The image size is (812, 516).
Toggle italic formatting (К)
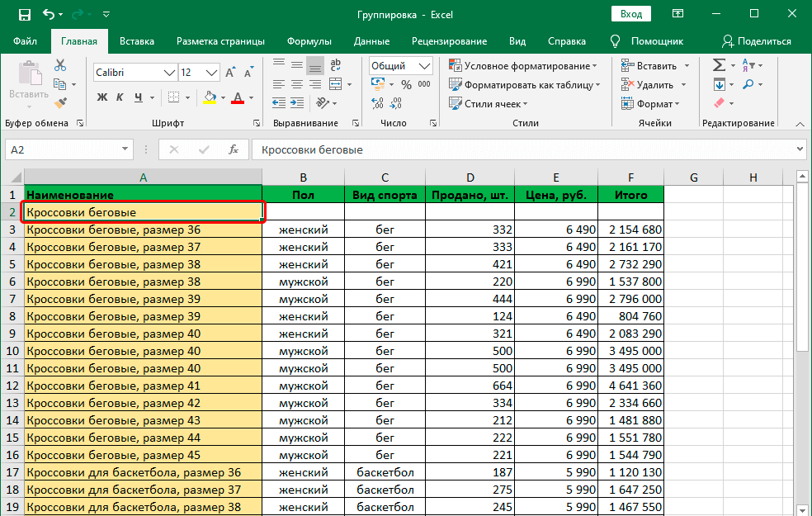point(120,97)
